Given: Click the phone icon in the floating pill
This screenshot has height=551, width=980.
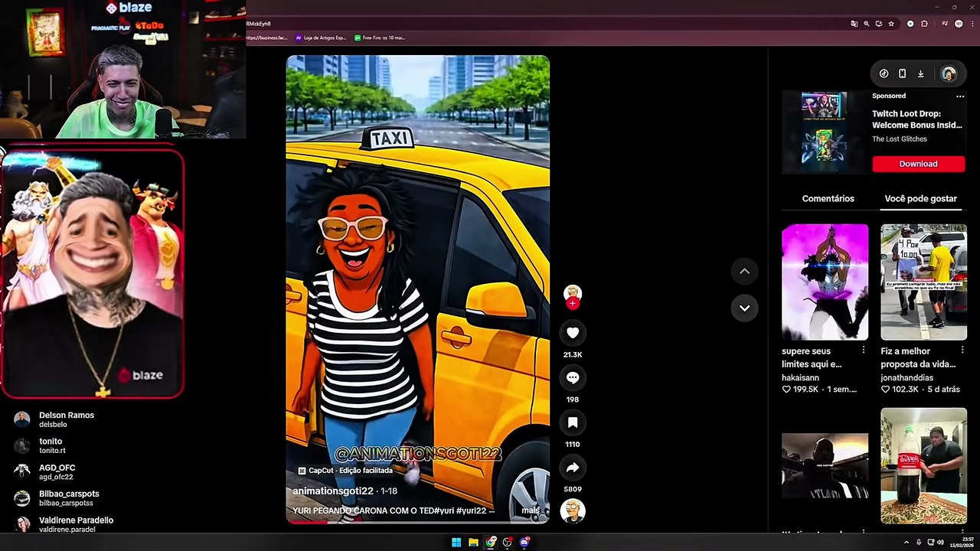Looking at the screenshot, I should pyautogui.click(x=902, y=73).
